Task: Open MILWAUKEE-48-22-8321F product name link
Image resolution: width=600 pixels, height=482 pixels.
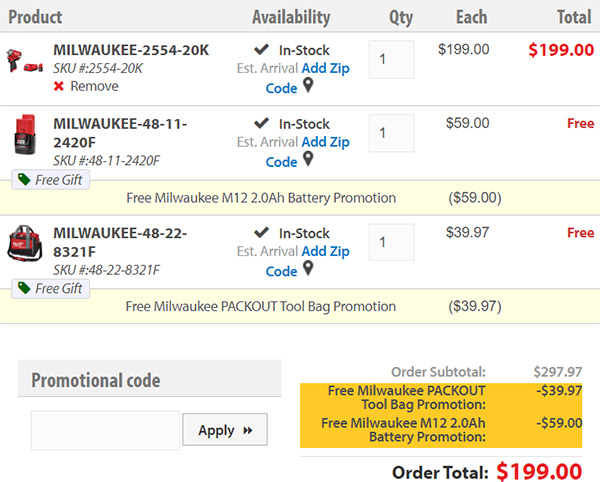Action: point(120,243)
